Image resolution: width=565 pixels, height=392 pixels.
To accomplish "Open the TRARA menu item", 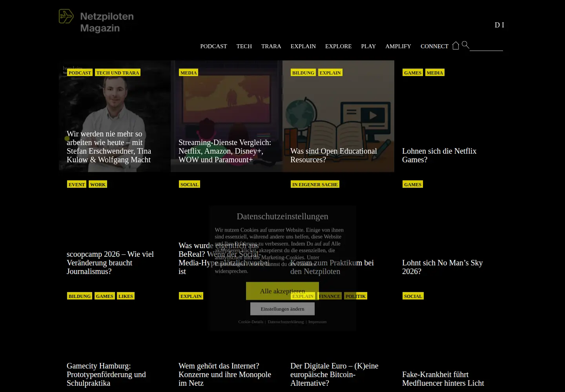I will 271,46.
